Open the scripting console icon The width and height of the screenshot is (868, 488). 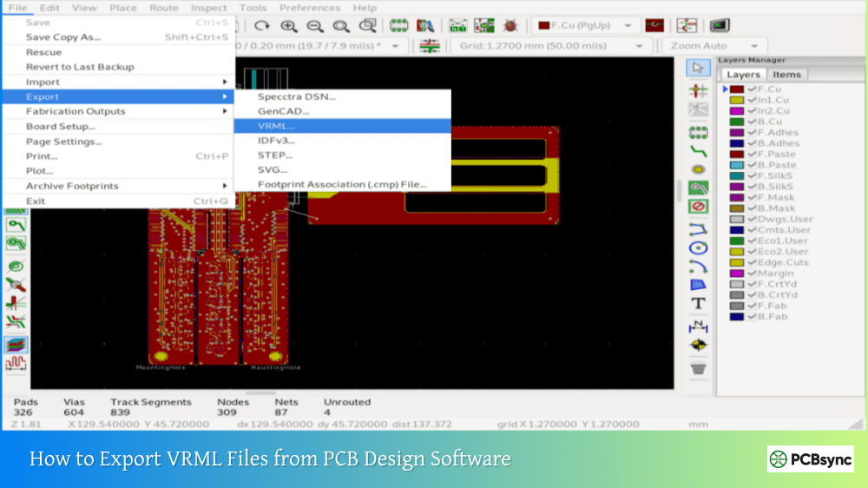[x=719, y=25]
